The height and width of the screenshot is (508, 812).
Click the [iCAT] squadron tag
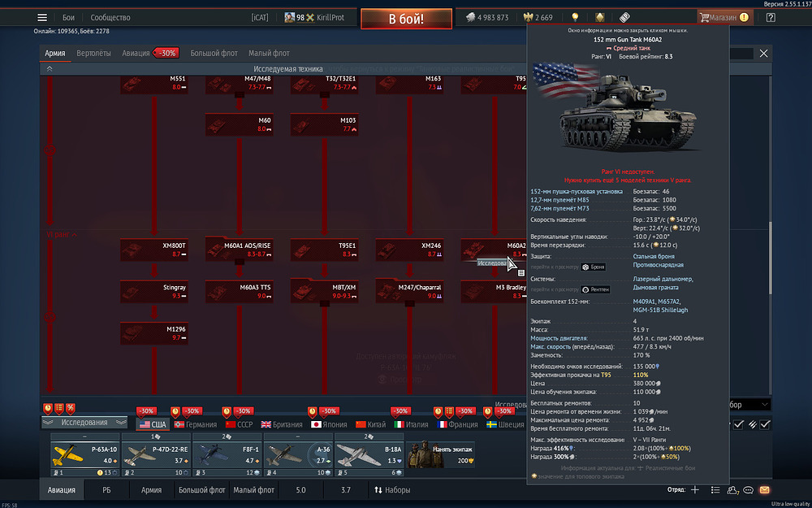(260, 18)
